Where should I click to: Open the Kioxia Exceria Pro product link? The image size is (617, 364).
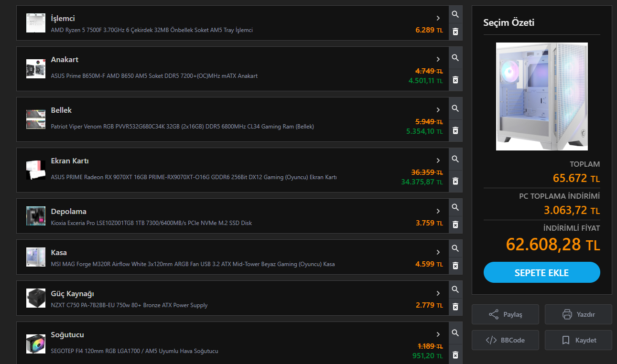152,223
